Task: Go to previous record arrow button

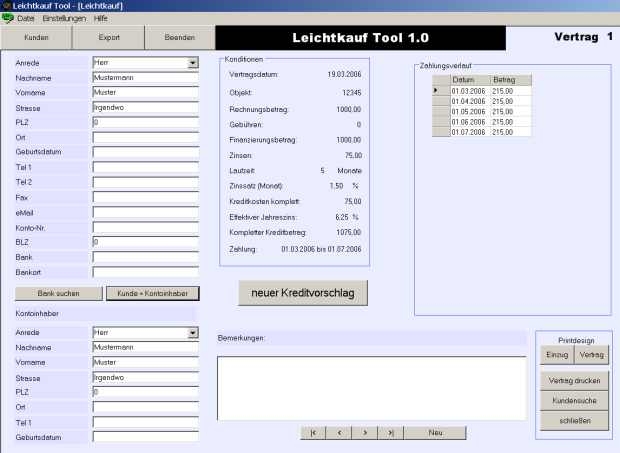Action: (x=339, y=433)
